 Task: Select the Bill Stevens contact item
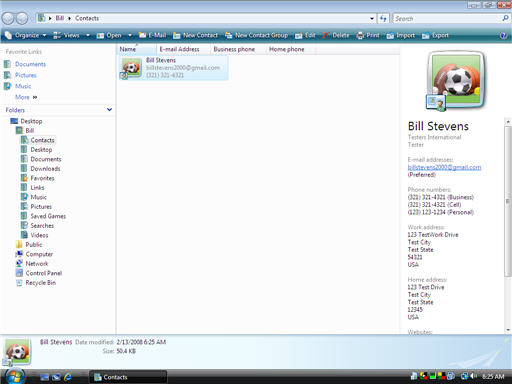[174, 68]
